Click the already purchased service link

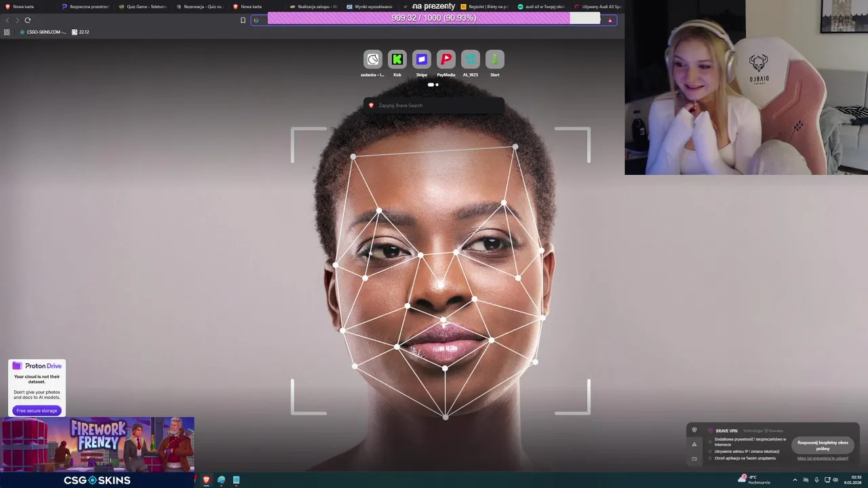pos(823,458)
